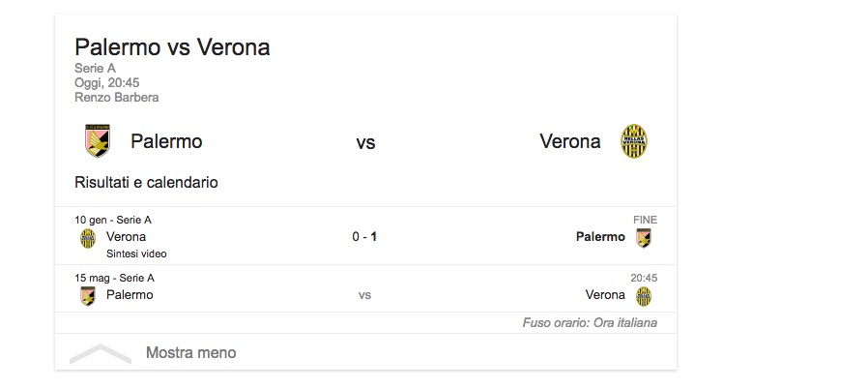Select the Verona team name in header
The width and height of the screenshot is (868, 388).
click(570, 141)
